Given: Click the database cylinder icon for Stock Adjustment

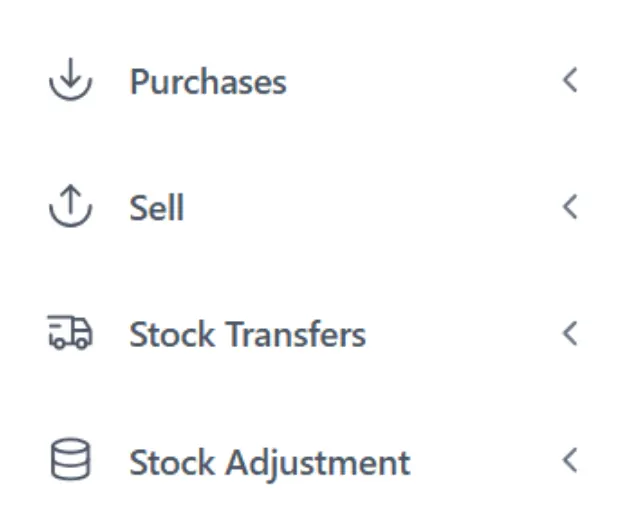Looking at the screenshot, I should 70,462.
